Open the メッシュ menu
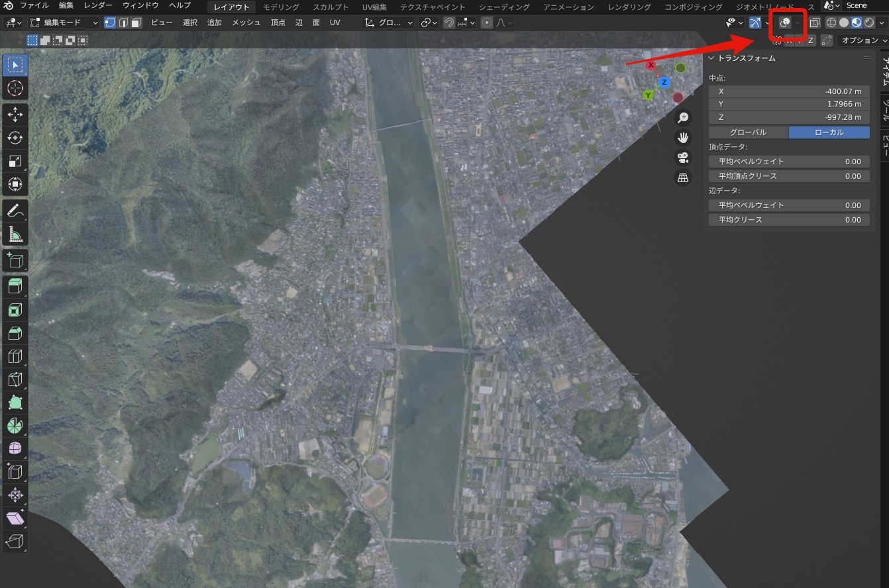 pyautogui.click(x=246, y=23)
